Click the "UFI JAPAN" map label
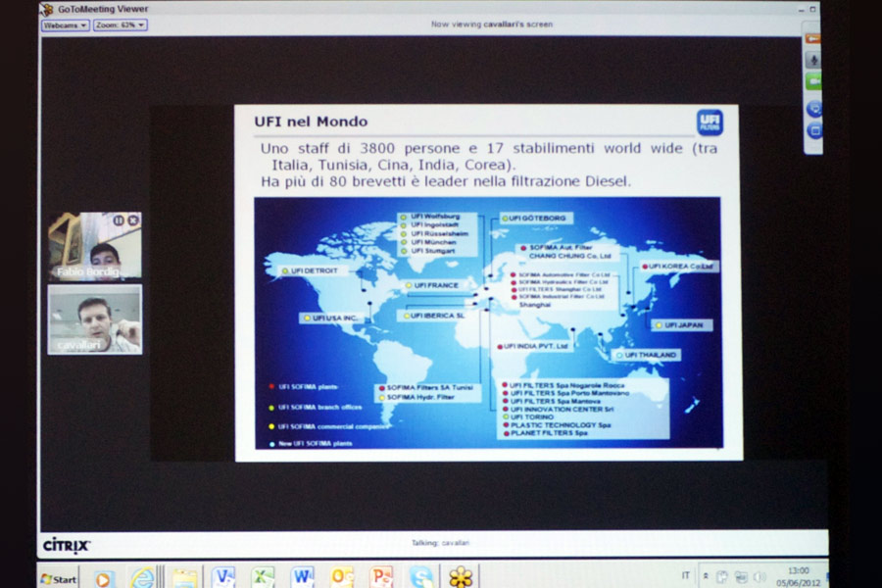Screen dimensions: 882x588 pos(683,325)
